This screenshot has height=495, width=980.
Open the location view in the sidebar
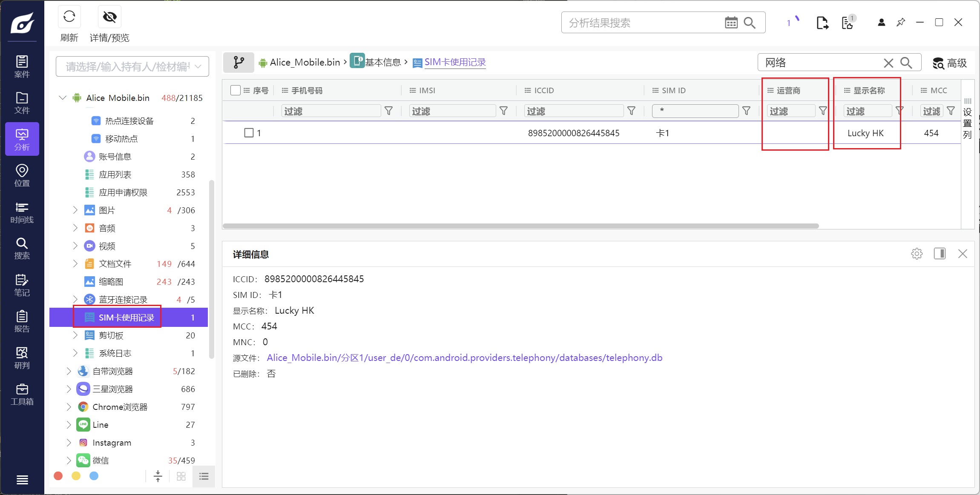click(22, 175)
